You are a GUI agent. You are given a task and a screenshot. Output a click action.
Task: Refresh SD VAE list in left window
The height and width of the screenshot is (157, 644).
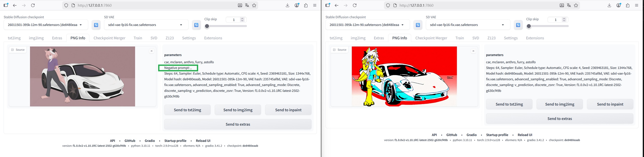pos(196,25)
